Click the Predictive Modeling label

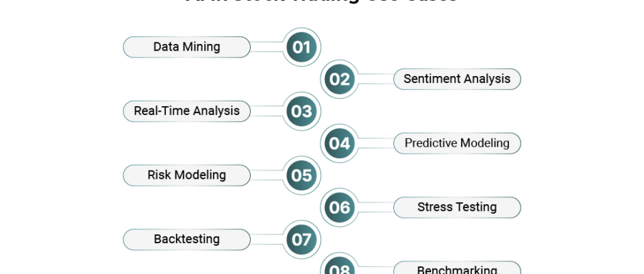tap(457, 143)
